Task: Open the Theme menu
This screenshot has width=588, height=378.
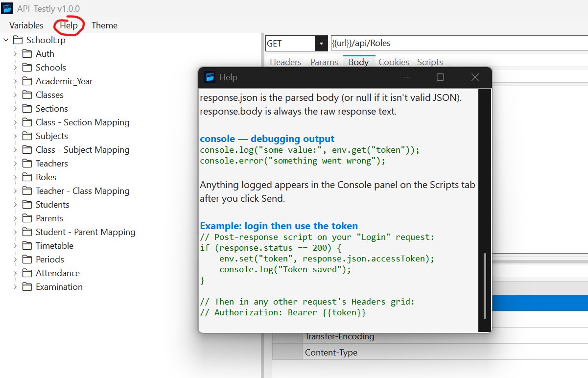Action: (x=104, y=25)
